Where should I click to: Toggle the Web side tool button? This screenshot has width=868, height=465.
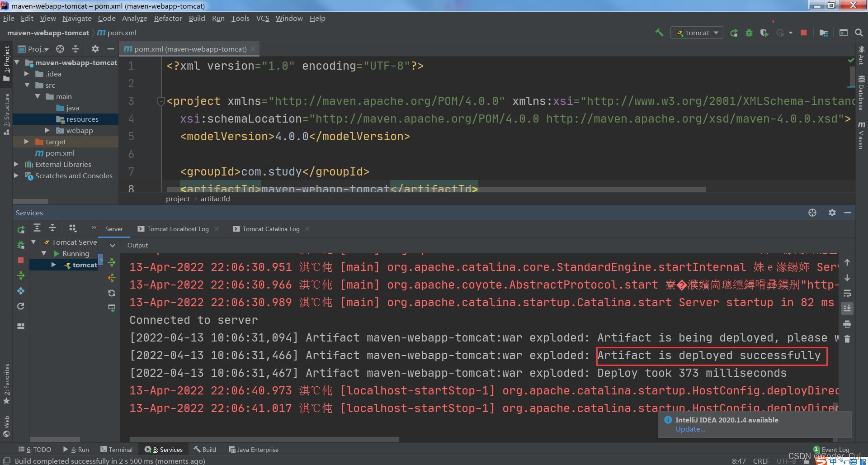(6, 426)
